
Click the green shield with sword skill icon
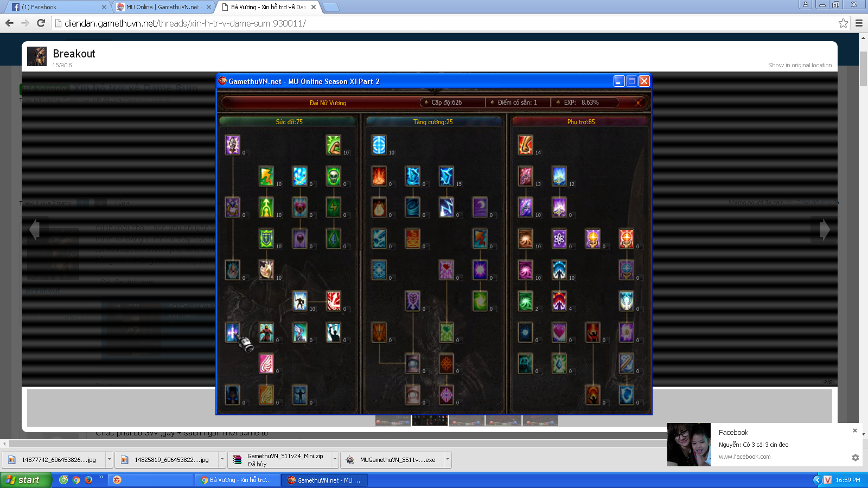click(266, 239)
